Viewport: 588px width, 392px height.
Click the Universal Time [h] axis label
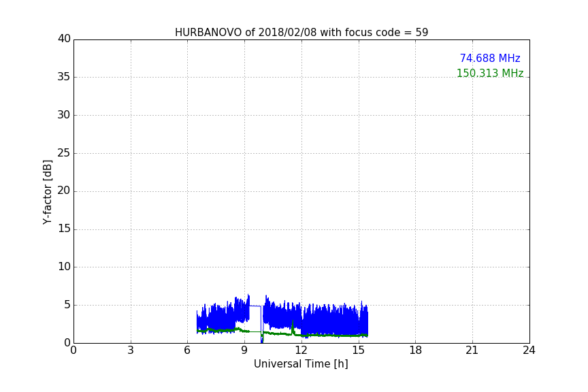[301, 364]
